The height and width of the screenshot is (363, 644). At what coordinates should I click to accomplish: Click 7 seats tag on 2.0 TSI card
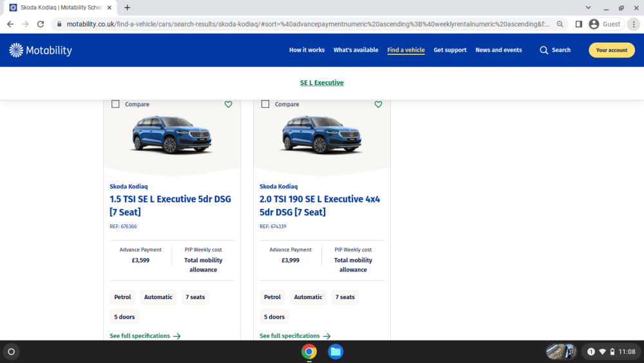(345, 297)
